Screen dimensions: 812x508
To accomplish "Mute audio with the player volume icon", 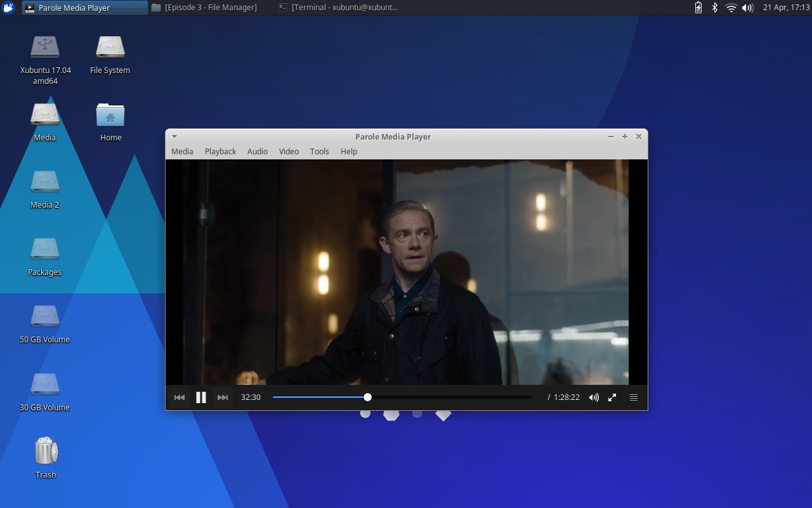I will 594,398.
